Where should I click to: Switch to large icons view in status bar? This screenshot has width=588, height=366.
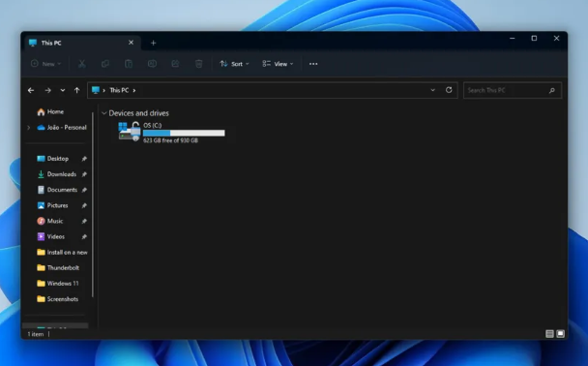(x=560, y=334)
